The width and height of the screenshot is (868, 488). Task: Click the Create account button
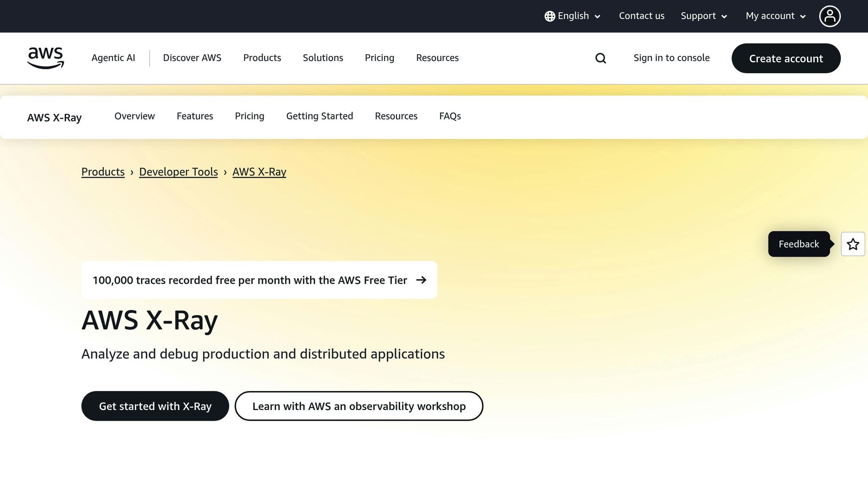786,58
